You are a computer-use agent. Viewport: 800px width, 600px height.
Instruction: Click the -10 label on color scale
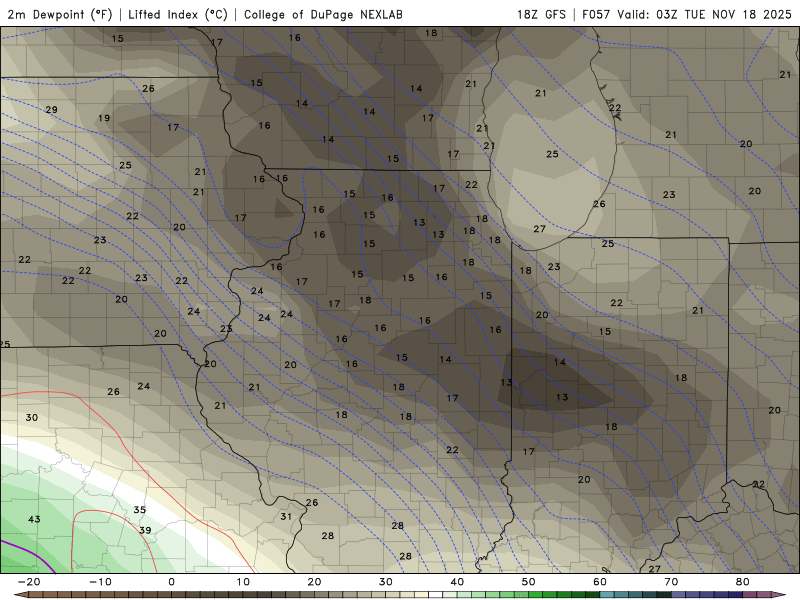coord(100,582)
